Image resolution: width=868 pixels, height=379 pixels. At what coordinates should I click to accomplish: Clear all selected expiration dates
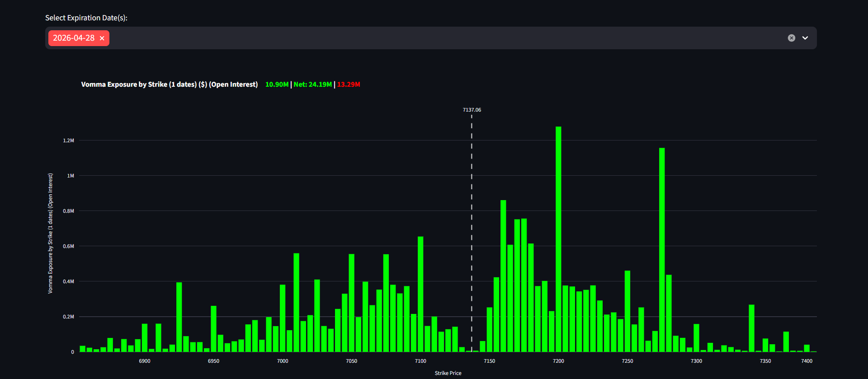tap(791, 38)
